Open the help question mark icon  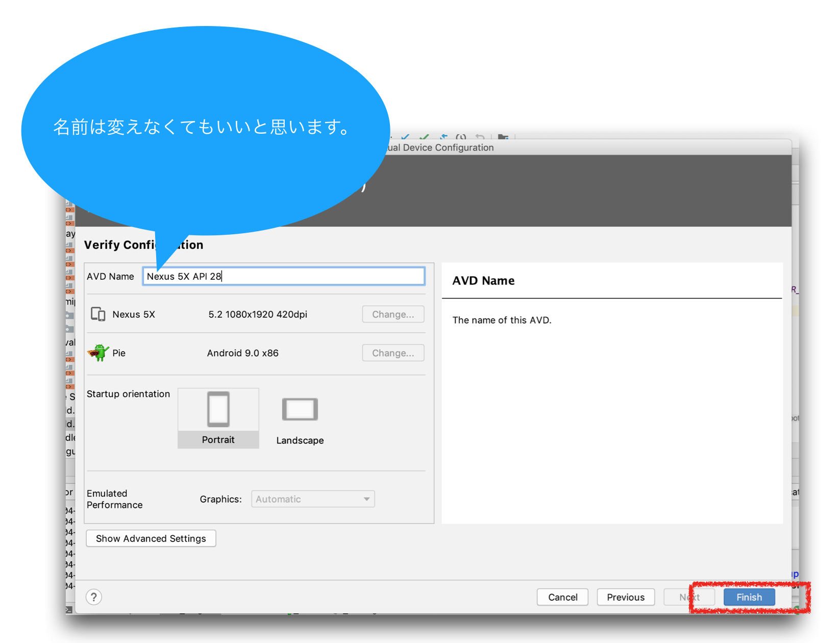[94, 597]
